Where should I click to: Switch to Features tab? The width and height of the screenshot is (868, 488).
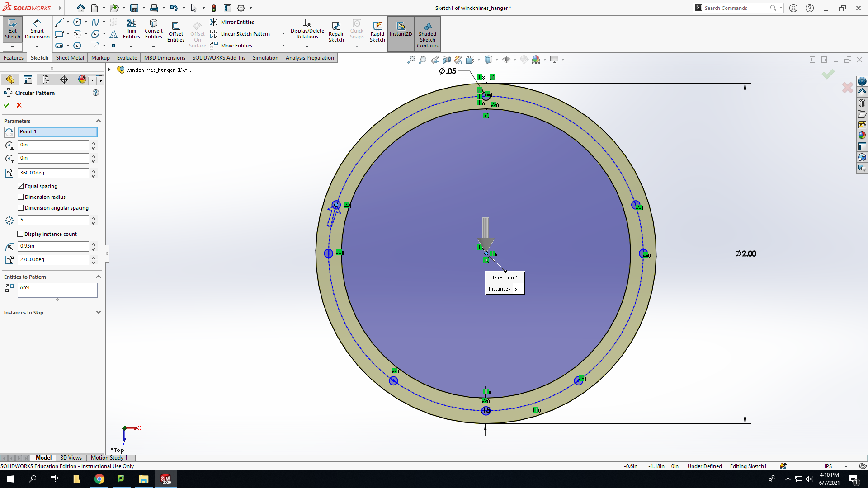(14, 58)
